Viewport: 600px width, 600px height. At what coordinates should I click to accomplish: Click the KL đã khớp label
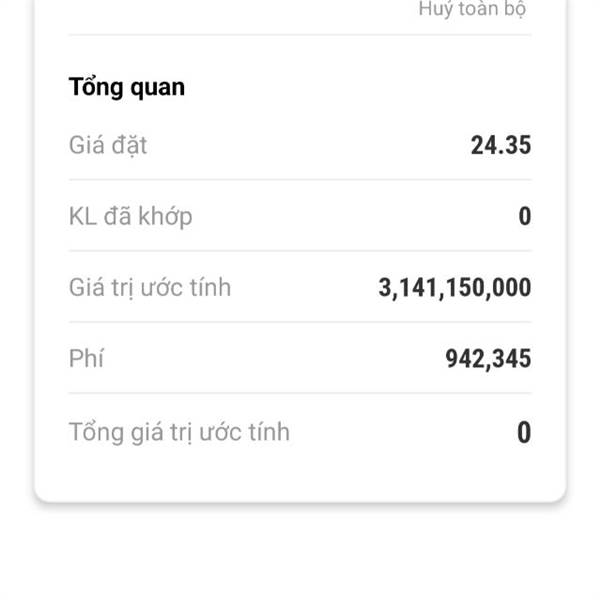pyautogui.click(x=131, y=216)
